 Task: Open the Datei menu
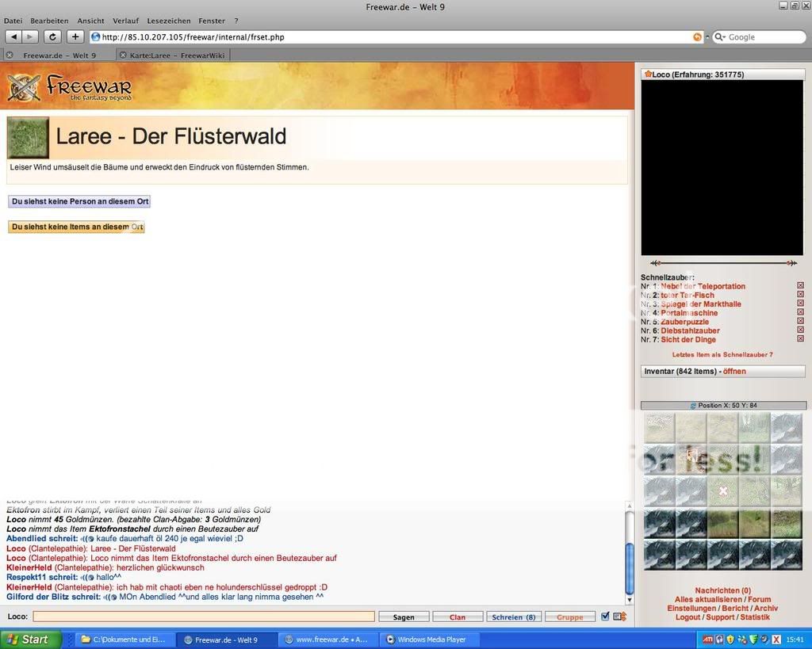(x=13, y=21)
